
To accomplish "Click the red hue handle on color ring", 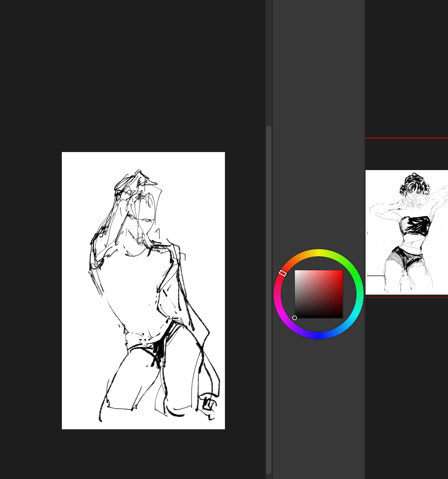I will tap(283, 273).
